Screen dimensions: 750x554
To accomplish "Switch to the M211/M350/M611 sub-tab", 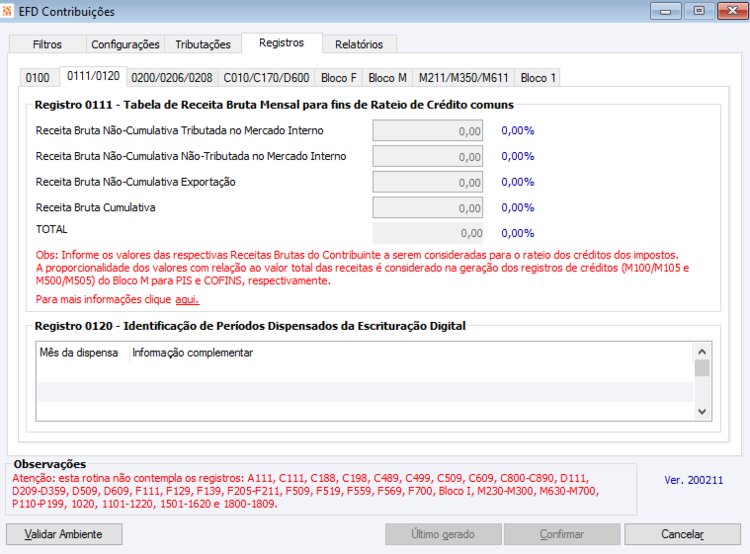I will [463, 78].
